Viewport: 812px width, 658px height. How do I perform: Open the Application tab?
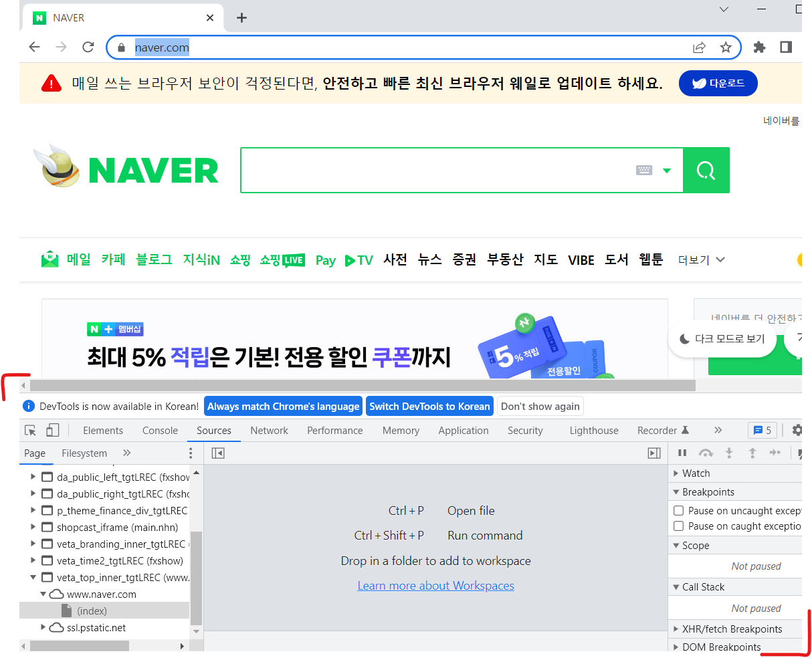[x=464, y=431]
